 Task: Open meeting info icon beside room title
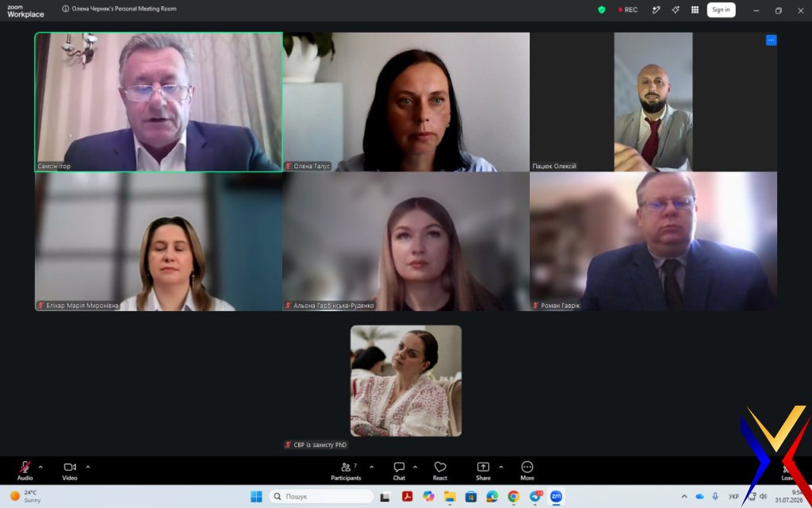pos(65,9)
